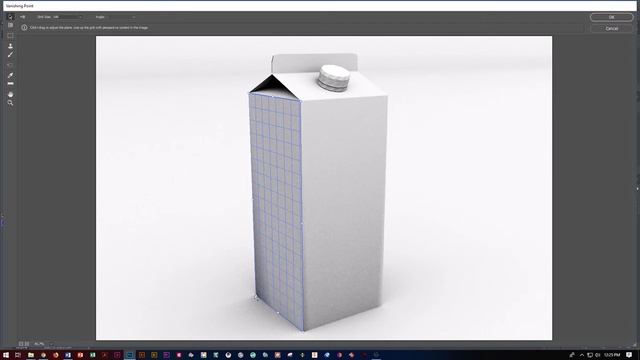Image resolution: width=640 pixels, height=360 pixels.
Task: Open the zoom level dropdown arrow
Action: pos(51,344)
